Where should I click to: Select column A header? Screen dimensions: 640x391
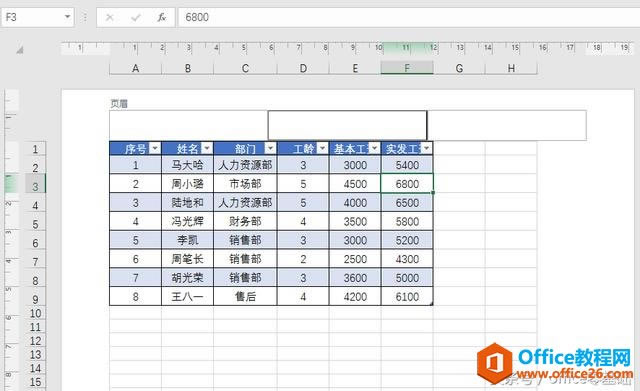(136, 68)
